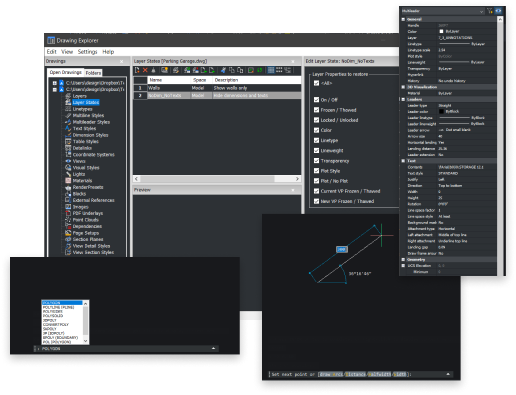Viewport: 516px width, 395px height.
Task: Click the Table Styles icon in tree
Action: pos(68,141)
